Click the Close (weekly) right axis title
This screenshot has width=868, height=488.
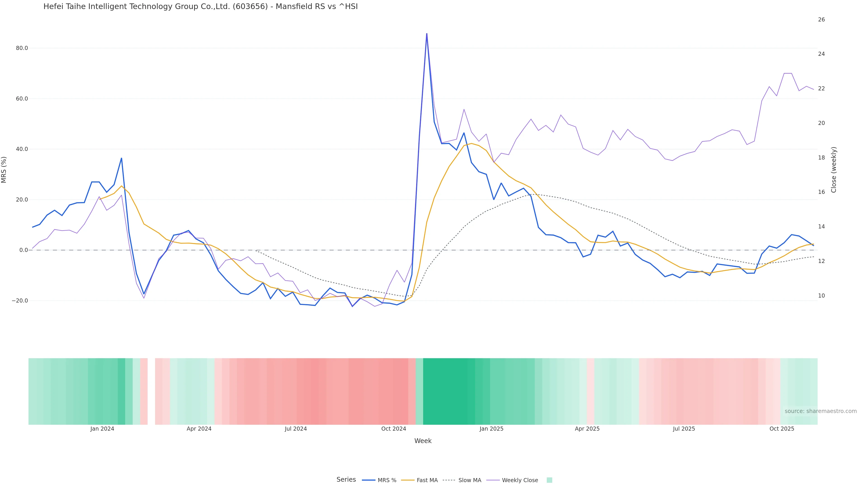click(x=834, y=170)
